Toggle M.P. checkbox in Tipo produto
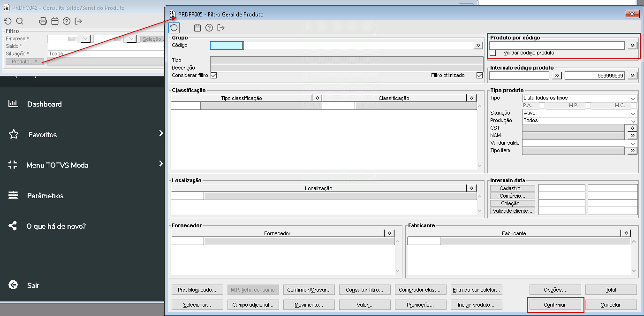This screenshot has height=316, width=644. click(588, 106)
